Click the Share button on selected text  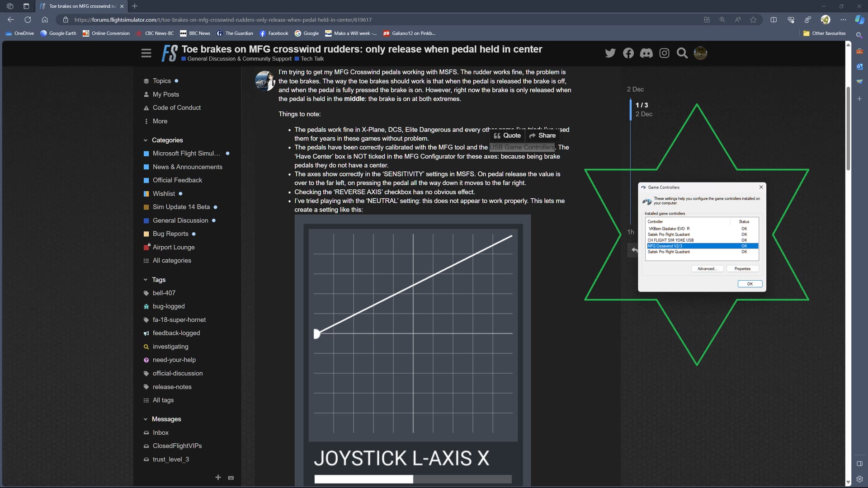pos(542,136)
